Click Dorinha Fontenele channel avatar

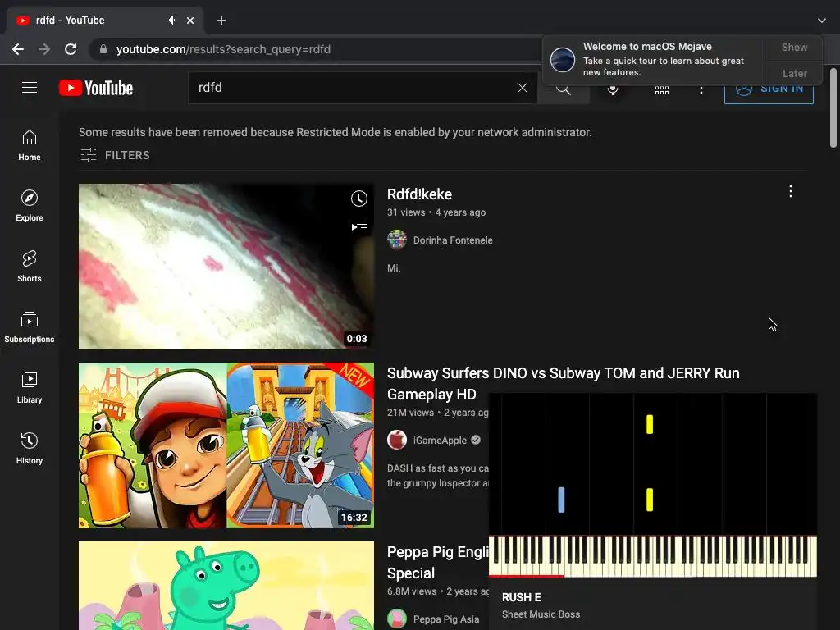coord(397,240)
